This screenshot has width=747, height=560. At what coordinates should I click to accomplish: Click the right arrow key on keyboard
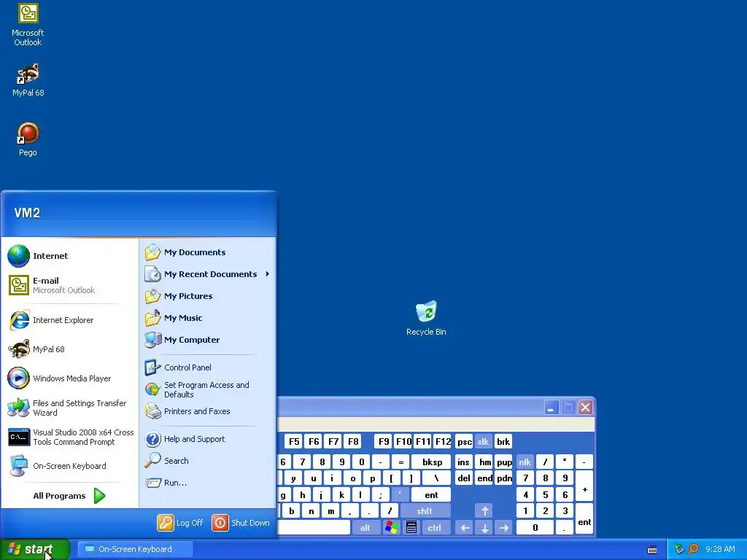click(x=504, y=528)
